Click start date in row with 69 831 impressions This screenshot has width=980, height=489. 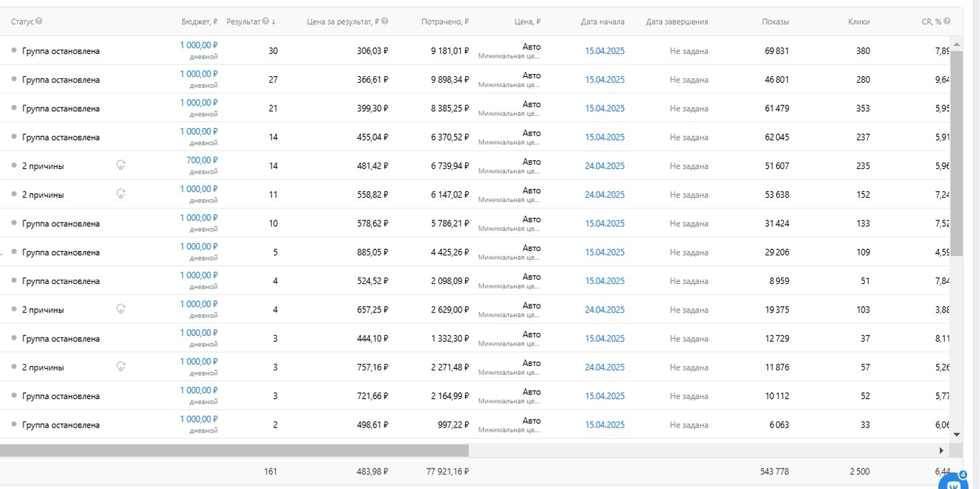pyautogui.click(x=604, y=51)
